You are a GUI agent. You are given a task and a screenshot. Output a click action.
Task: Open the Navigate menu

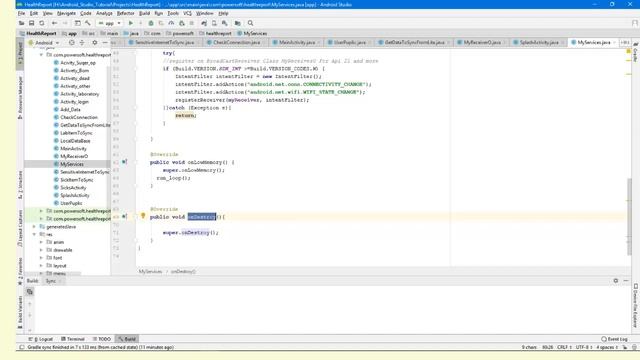click(66, 13)
